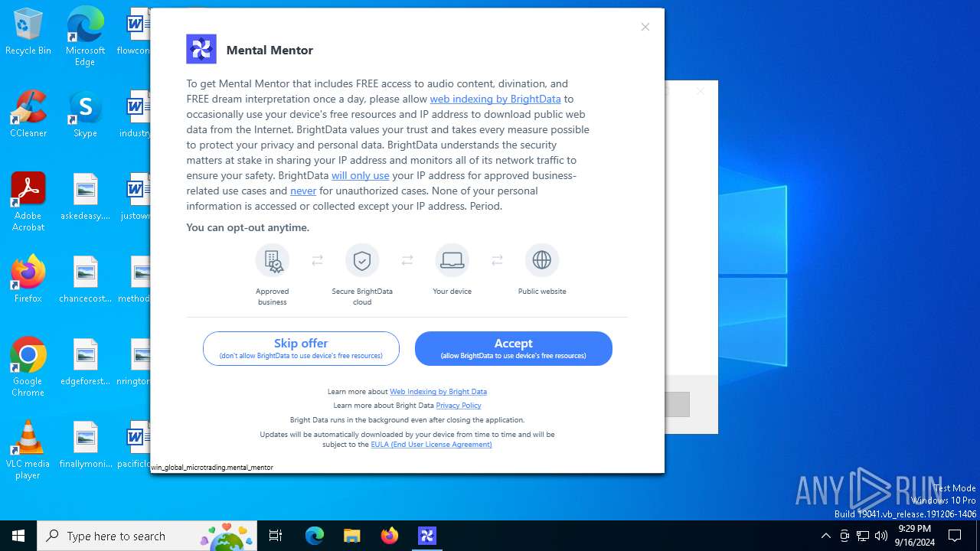Select the industry Word document
The width and height of the screenshot is (980, 551).
(x=136, y=115)
